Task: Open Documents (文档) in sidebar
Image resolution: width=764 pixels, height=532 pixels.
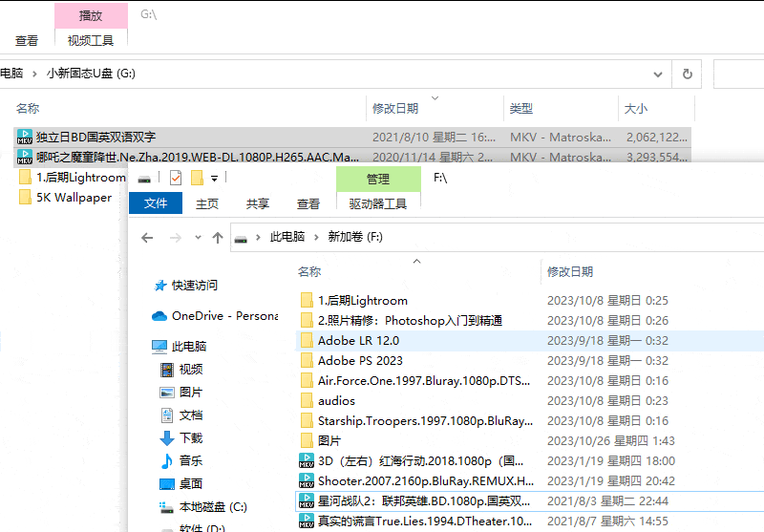Action: 180,415
